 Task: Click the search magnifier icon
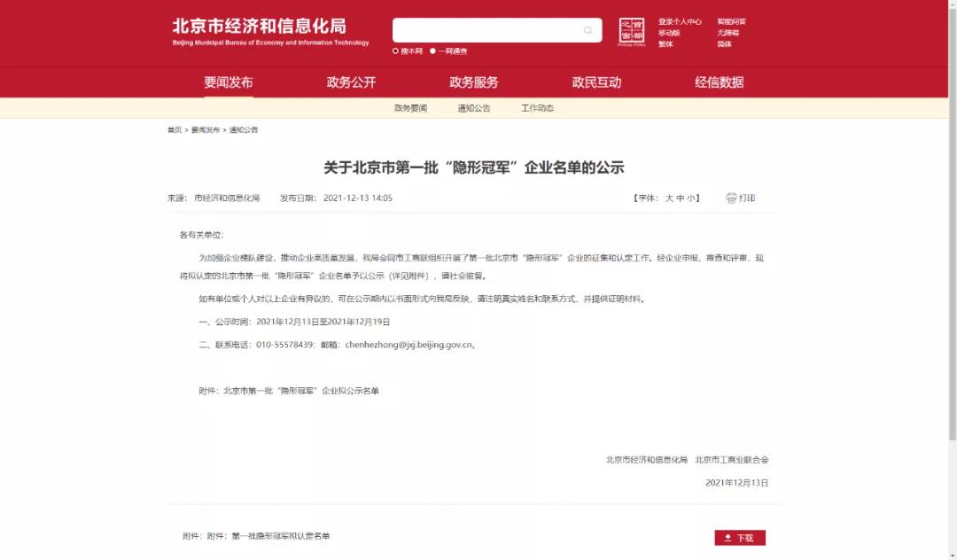coord(587,30)
